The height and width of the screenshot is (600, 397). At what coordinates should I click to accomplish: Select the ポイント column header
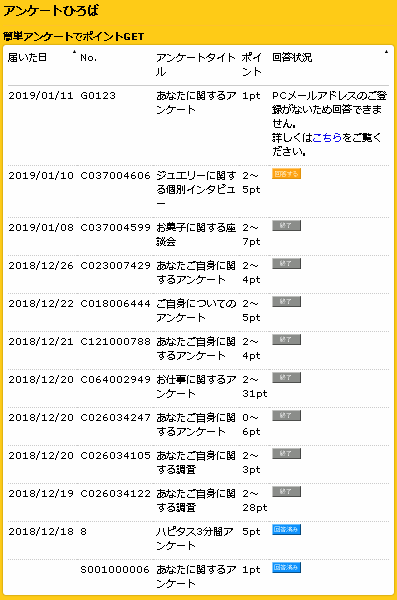[x=252, y=65]
